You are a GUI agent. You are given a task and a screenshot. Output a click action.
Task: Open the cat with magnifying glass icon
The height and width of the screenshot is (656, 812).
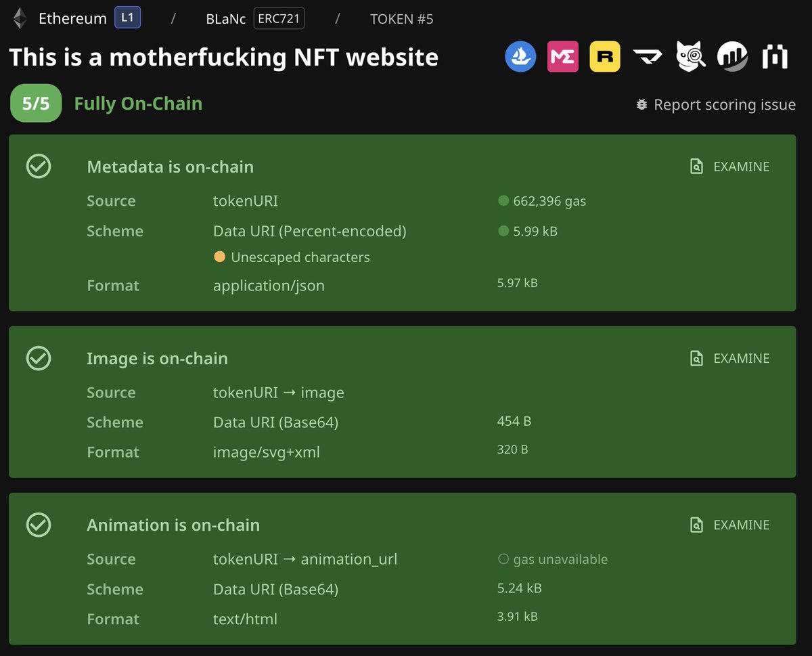pos(690,56)
